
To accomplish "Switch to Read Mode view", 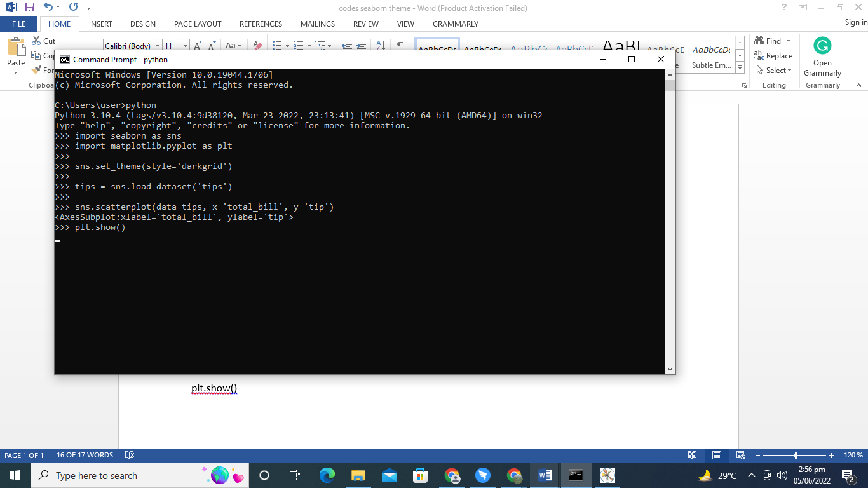I will pos(693,455).
